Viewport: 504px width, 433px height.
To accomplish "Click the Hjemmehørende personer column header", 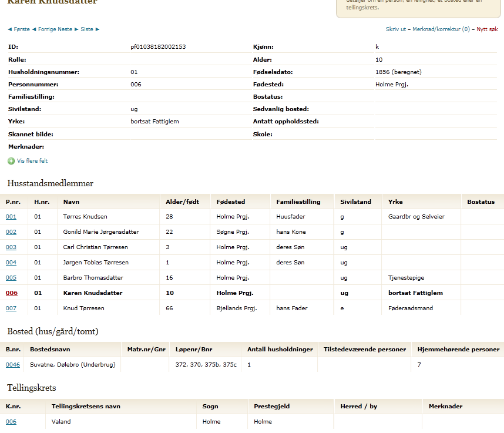I will tap(458, 350).
